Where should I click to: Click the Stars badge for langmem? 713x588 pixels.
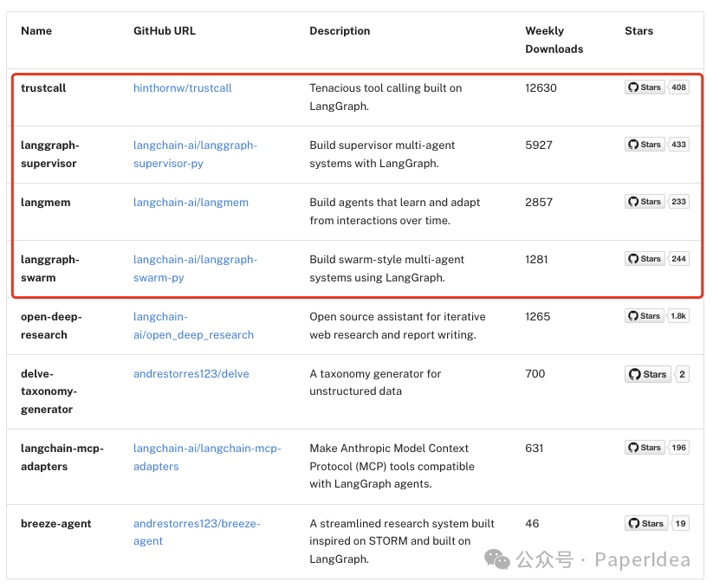coord(645,202)
